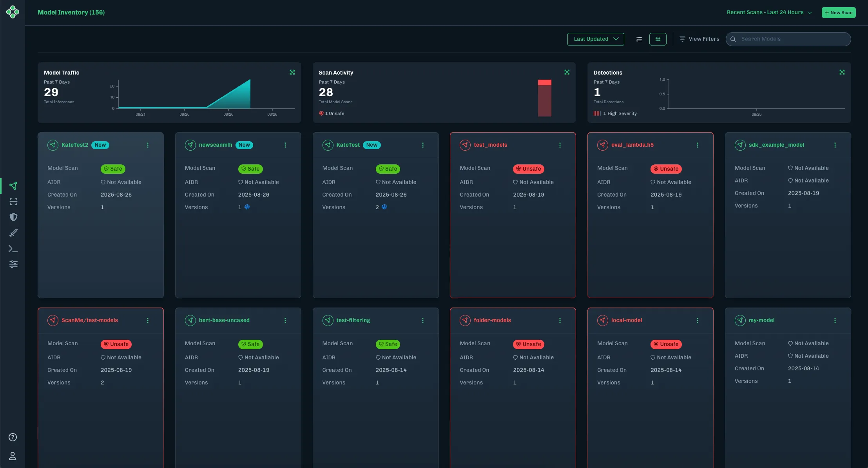Viewport: 868px width, 468px height.
Task: Enable View Filters
Action: click(x=699, y=39)
